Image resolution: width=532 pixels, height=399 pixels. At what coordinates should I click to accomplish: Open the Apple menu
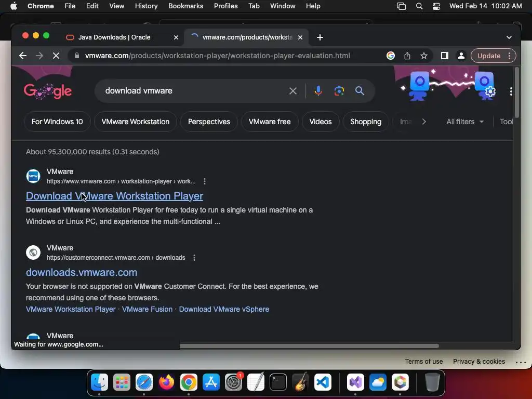click(14, 6)
